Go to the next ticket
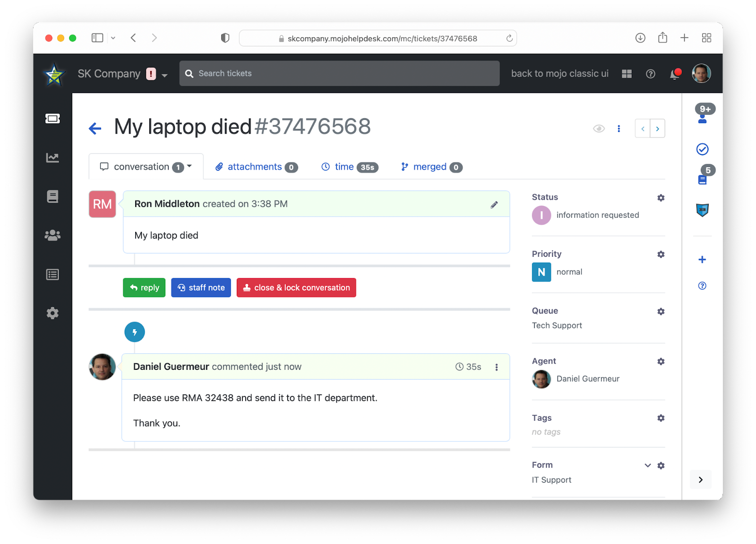 (658, 128)
